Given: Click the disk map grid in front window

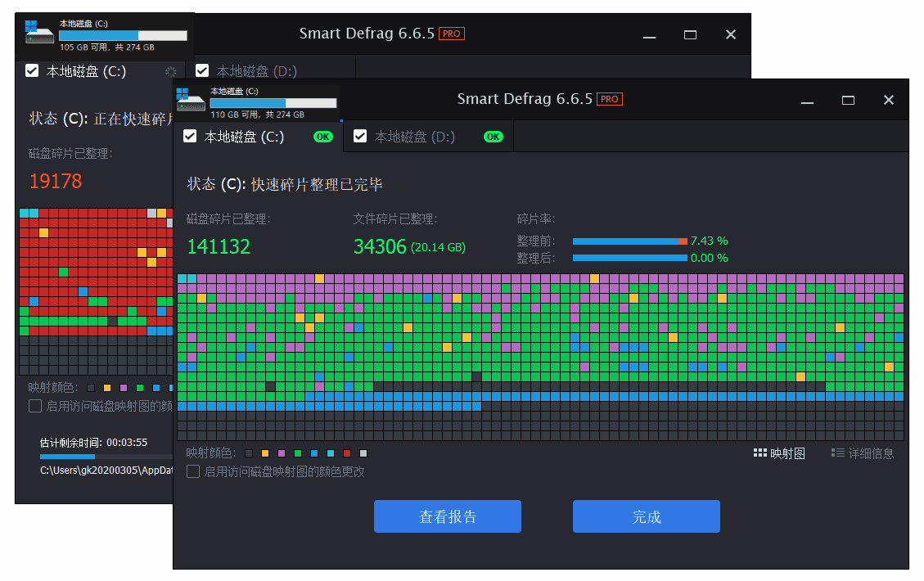Looking at the screenshot, I should coord(540,357).
